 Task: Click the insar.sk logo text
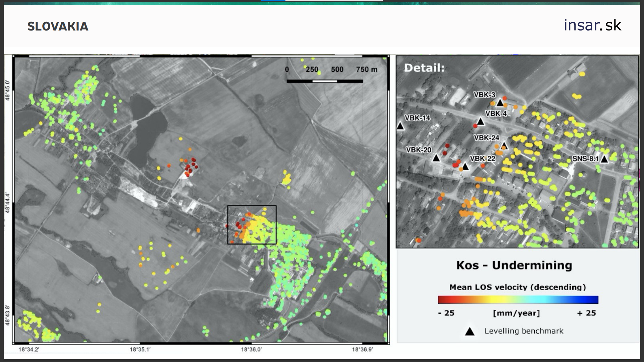point(592,25)
